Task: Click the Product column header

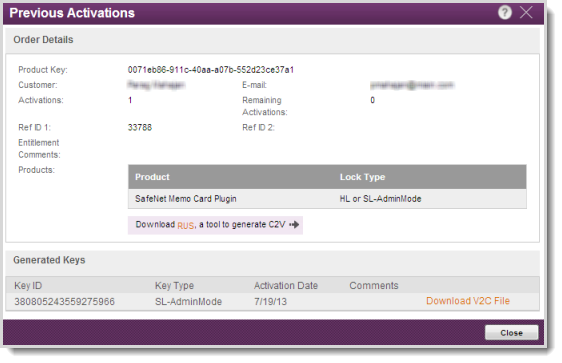Action: tap(152, 177)
